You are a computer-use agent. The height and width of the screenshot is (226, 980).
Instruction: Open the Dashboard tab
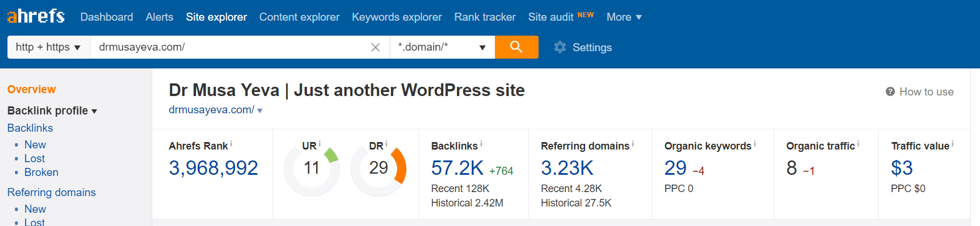(x=106, y=17)
